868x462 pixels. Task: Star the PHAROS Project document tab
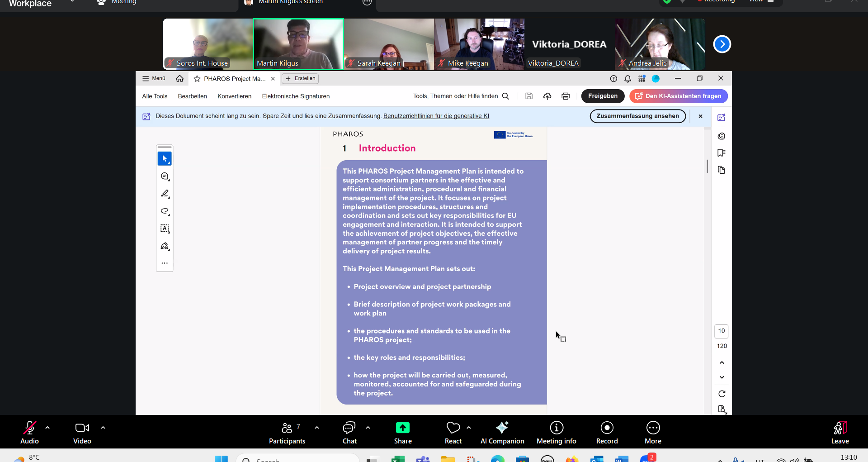click(x=197, y=79)
